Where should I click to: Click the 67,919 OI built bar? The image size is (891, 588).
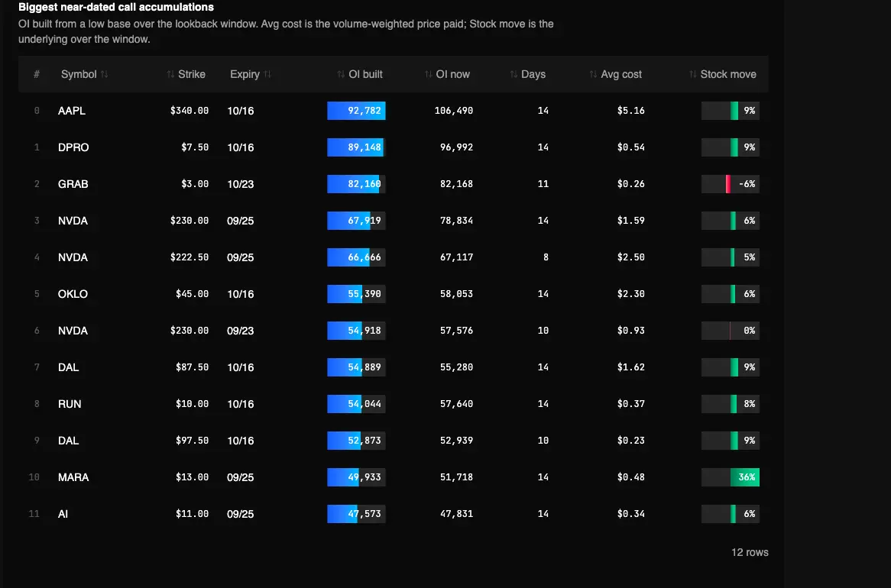coord(356,221)
